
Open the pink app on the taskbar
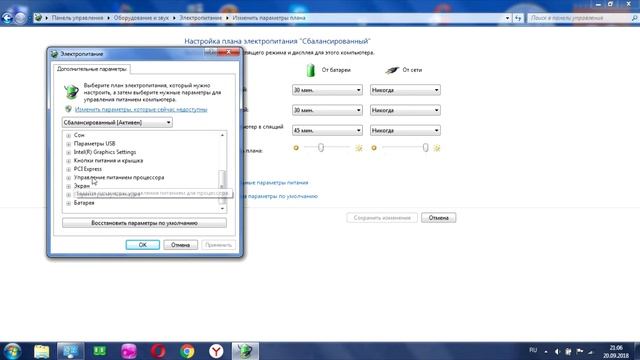coord(129,351)
